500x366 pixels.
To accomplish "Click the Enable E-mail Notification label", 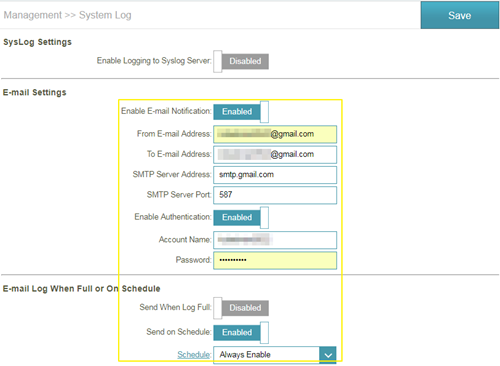I will 166,111.
